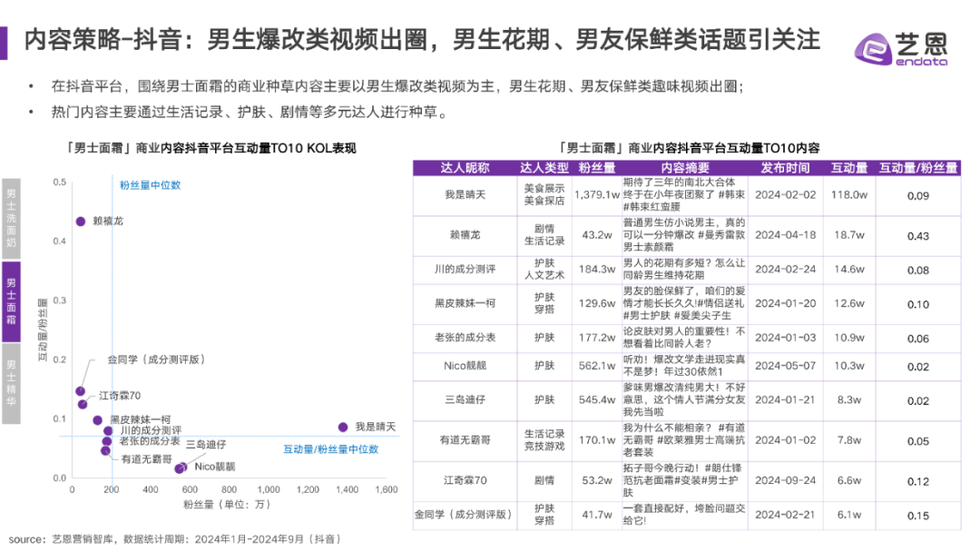Image resolution: width=980 pixels, height=552 pixels.
Task: Click the 美食展示 美食探店 type cell
Action: (544, 195)
